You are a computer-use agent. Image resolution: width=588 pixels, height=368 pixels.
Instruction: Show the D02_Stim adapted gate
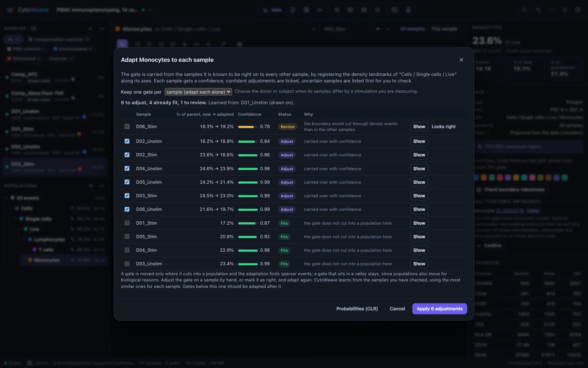tap(419, 155)
